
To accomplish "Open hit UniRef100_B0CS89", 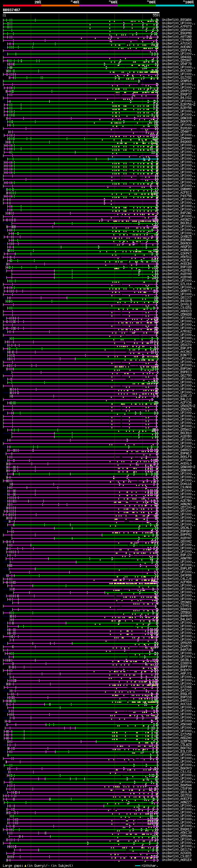I will 177,71.
